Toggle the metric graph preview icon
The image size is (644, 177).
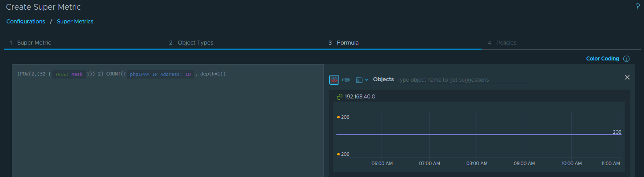(x=334, y=80)
